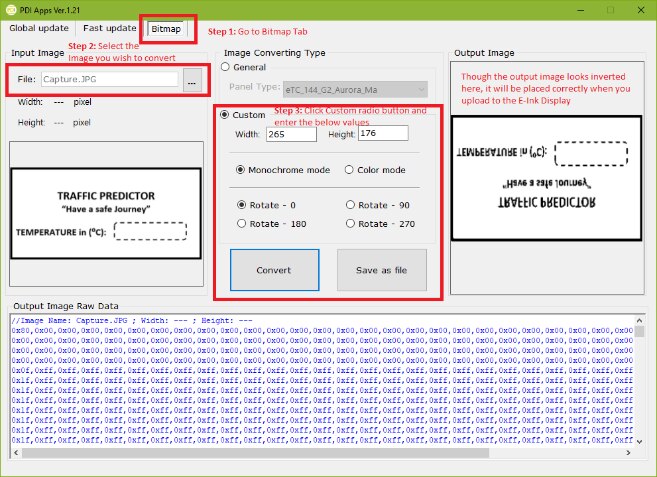Click the custom Height field showing 176
This screenshot has height=477, width=657.
tap(383, 133)
